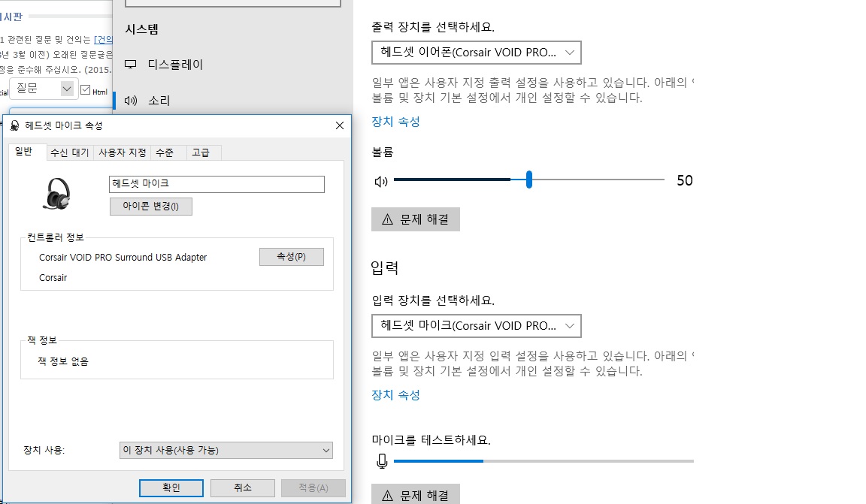866x504 pixels.
Task: Confirm with the 확인 button
Action: [x=171, y=488]
